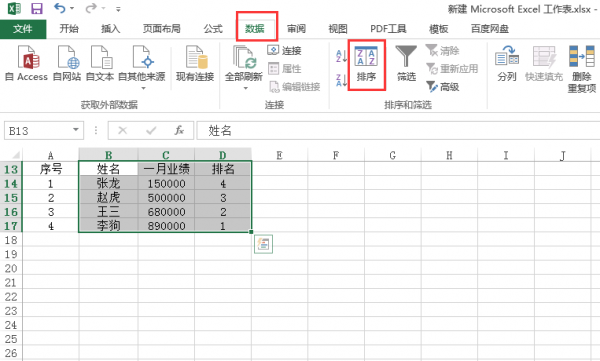Click cell containing 890000

(166, 226)
